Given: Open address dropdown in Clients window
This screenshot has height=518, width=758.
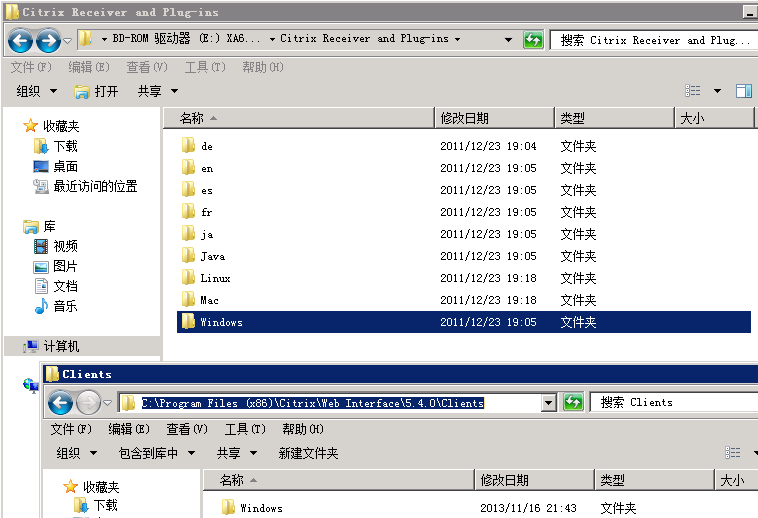Looking at the screenshot, I should 548,402.
